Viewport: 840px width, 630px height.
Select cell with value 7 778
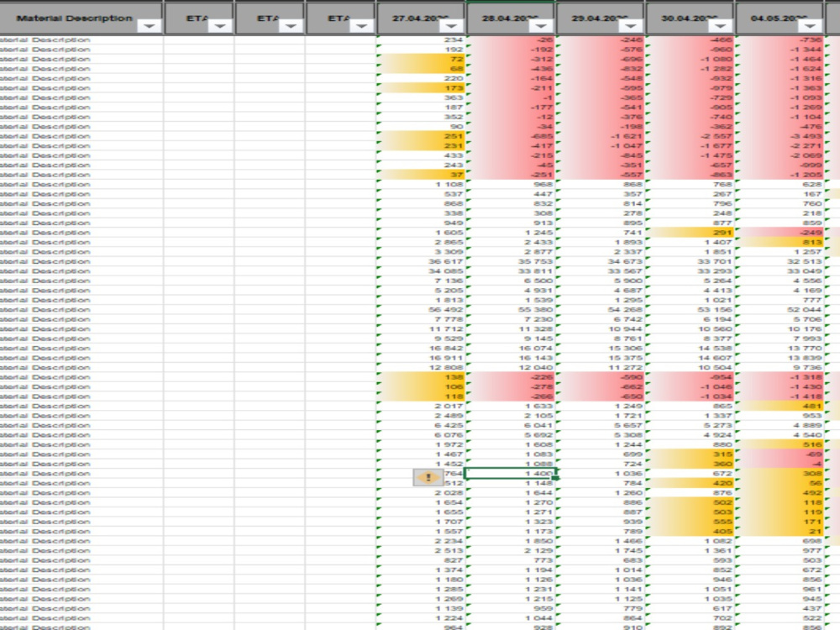pos(421,319)
